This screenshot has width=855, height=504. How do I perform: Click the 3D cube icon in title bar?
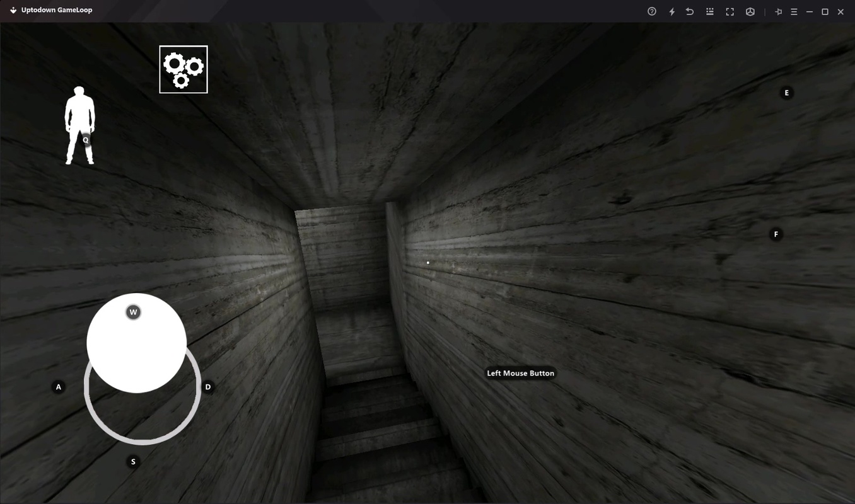750,11
